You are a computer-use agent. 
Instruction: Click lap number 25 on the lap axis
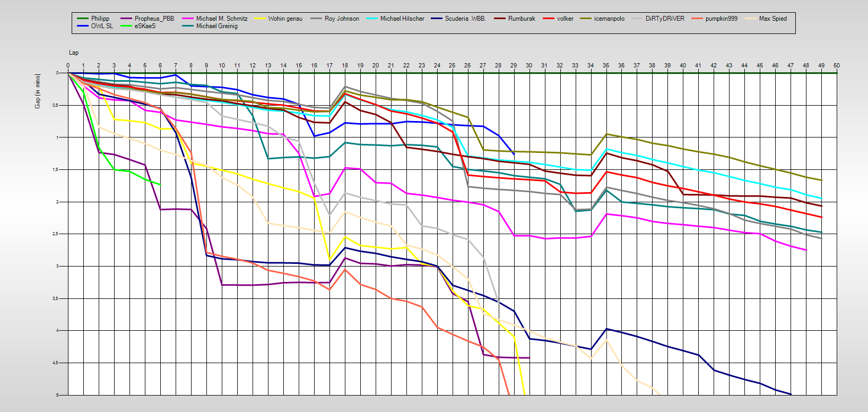[x=452, y=66]
